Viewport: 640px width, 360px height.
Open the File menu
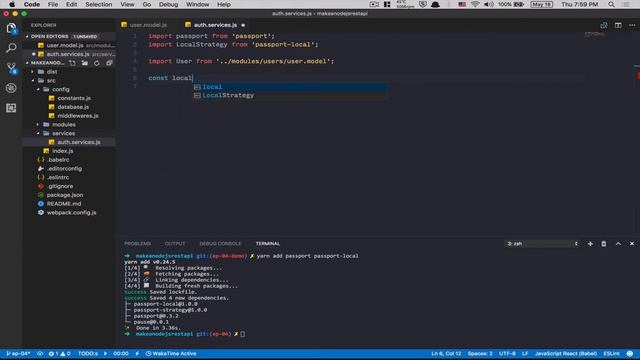click(x=53, y=4)
